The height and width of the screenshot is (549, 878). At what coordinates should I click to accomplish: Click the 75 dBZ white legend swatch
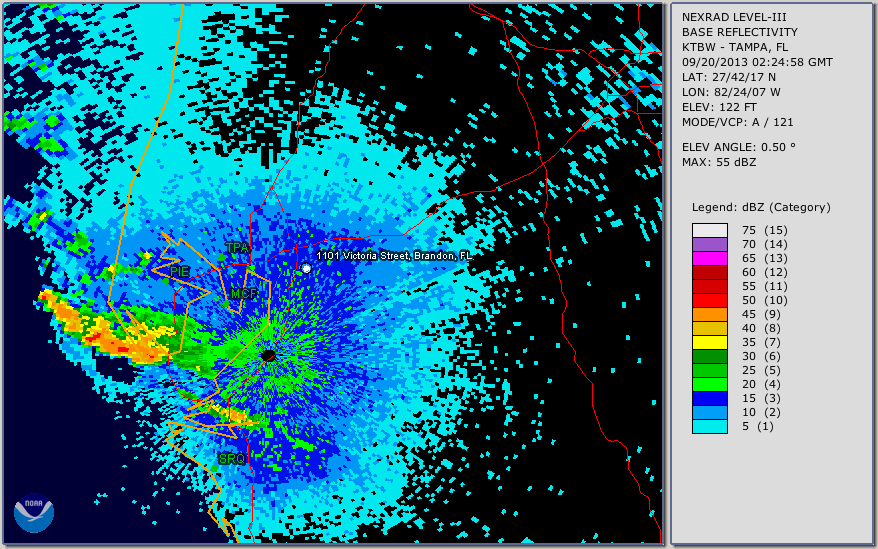point(709,230)
